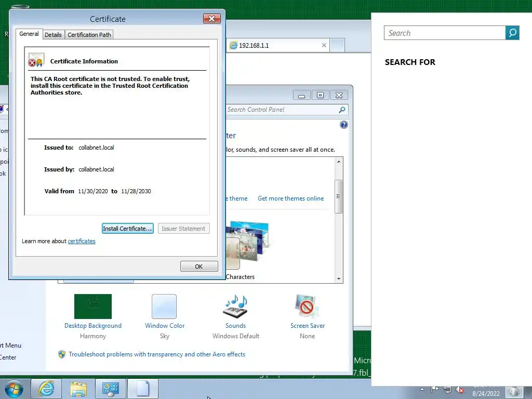Open Windows Explorer from taskbar
The height and width of the screenshot is (399, 532).
pyautogui.click(x=78, y=389)
